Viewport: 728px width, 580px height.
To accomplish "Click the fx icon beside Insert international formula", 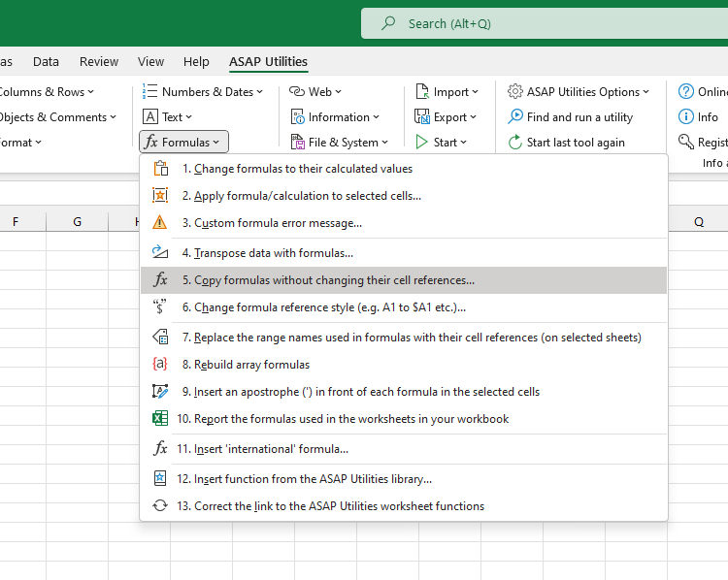I will (x=160, y=448).
